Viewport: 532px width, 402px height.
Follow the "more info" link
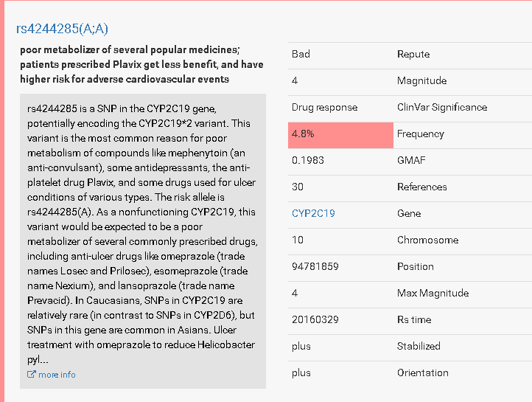click(x=57, y=375)
